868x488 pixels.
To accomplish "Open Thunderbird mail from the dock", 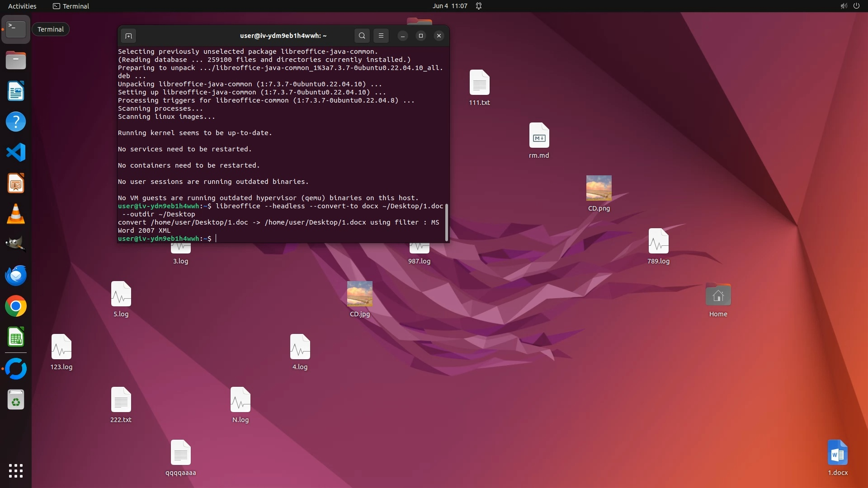I will coord(16,275).
